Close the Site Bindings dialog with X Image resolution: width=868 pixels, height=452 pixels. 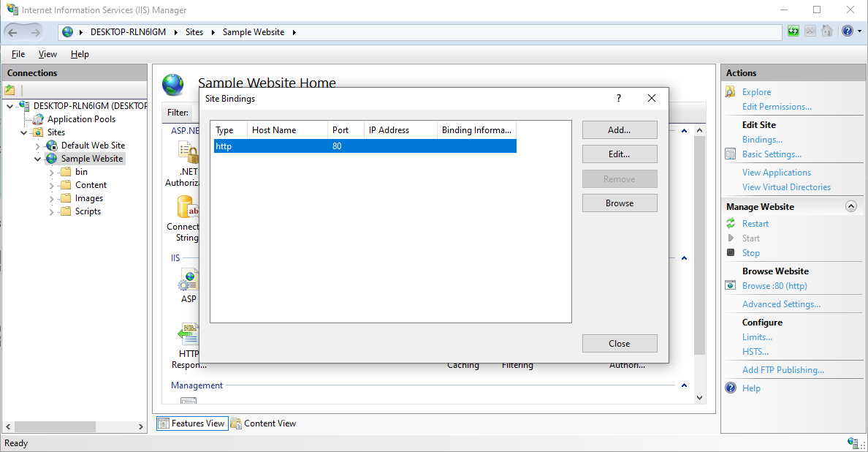click(652, 98)
